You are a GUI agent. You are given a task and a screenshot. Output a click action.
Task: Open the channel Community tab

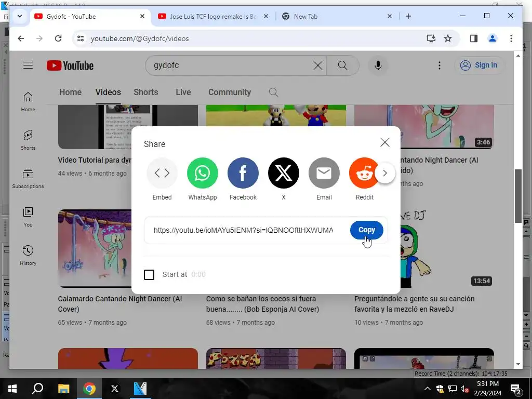point(230,92)
